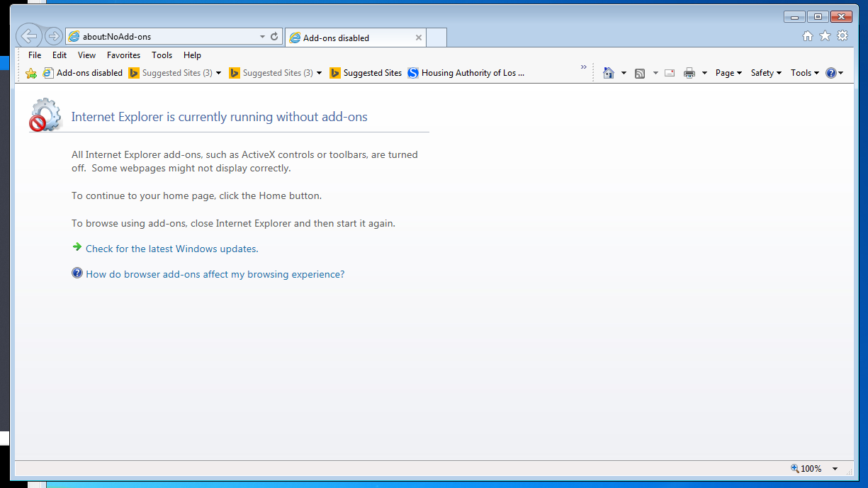The image size is (868, 488).
Task: Click the Read mail envelope icon
Action: (670, 73)
